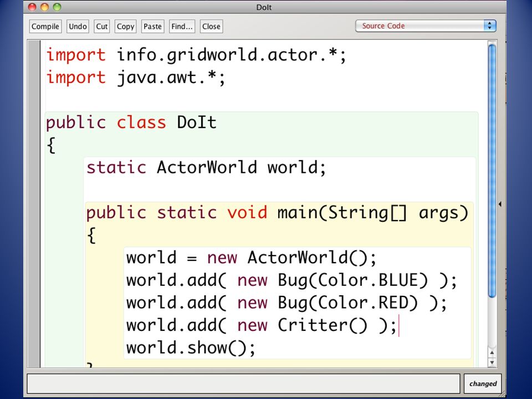This screenshot has width=532, height=399.
Task: Click the 'changed' status indicator
Action: point(483,383)
